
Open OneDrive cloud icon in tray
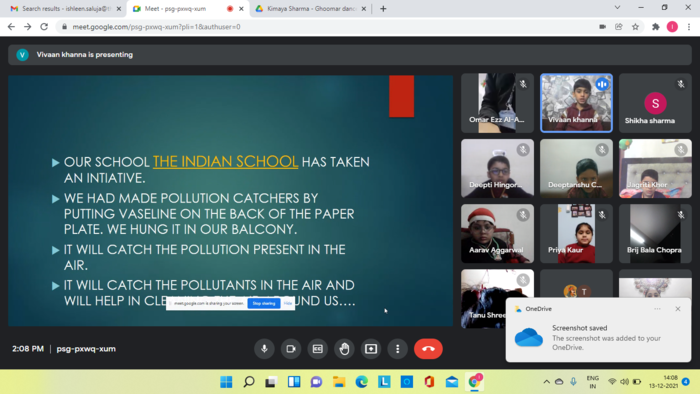(x=559, y=382)
